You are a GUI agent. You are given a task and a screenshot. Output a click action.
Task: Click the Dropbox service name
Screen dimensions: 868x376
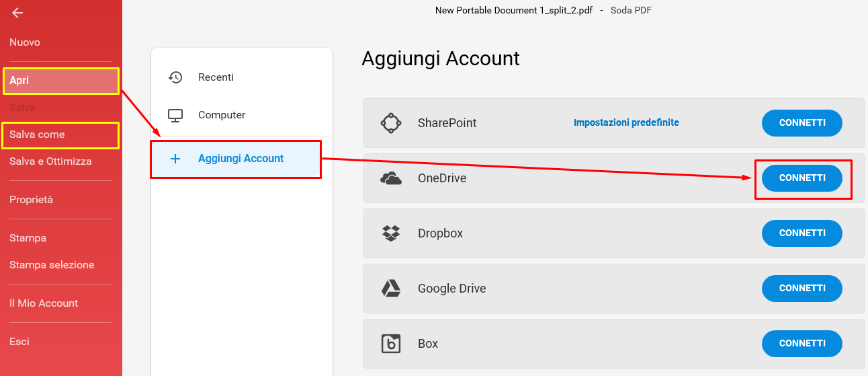440,233
